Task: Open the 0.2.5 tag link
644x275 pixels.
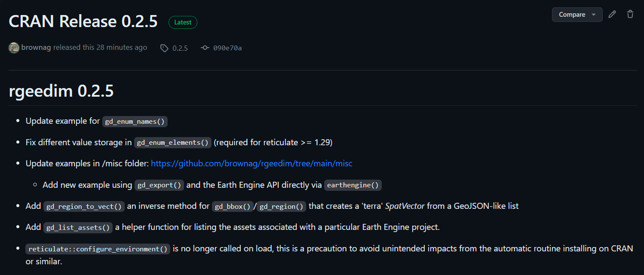Action: click(x=180, y=48)
